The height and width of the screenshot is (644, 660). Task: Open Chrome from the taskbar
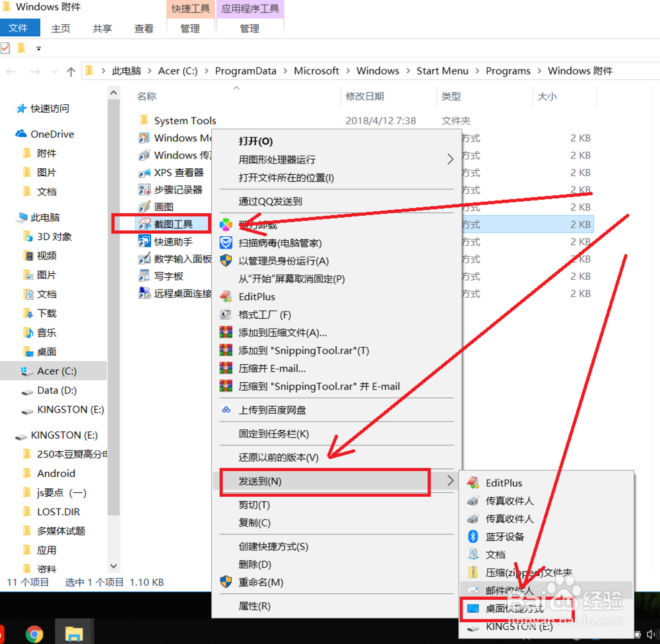pyautogui.click(x=34, y=633)
